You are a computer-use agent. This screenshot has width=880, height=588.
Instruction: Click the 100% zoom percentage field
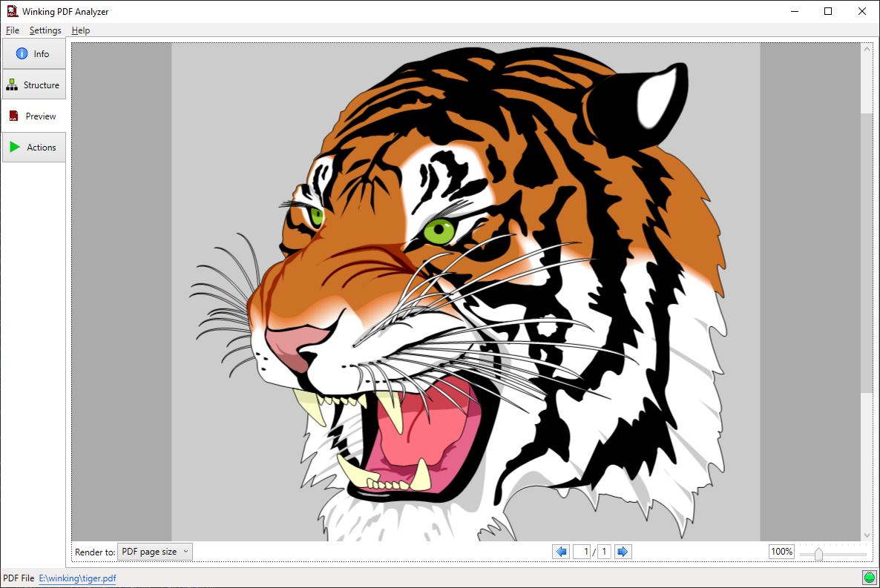tap(781, 552)
